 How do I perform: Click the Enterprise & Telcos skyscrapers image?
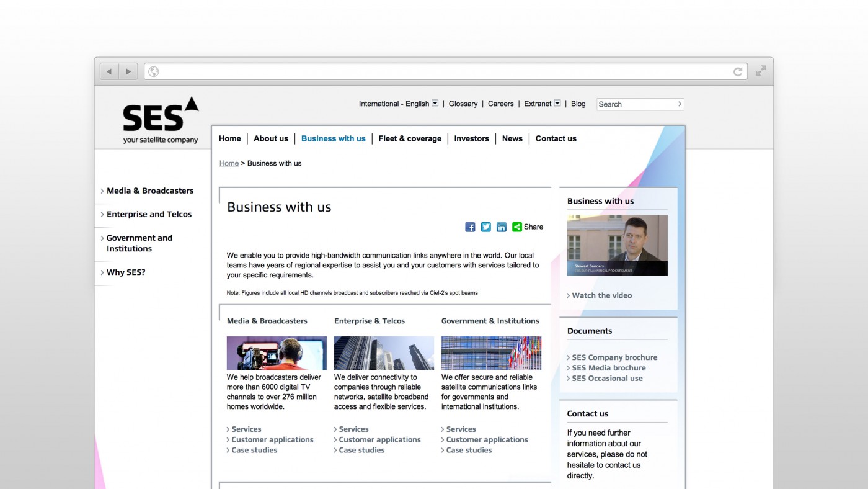coord(384,353)
